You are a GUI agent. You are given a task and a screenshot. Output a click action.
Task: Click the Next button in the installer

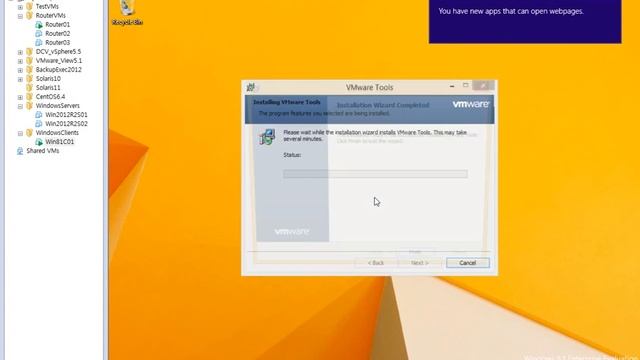420,263
